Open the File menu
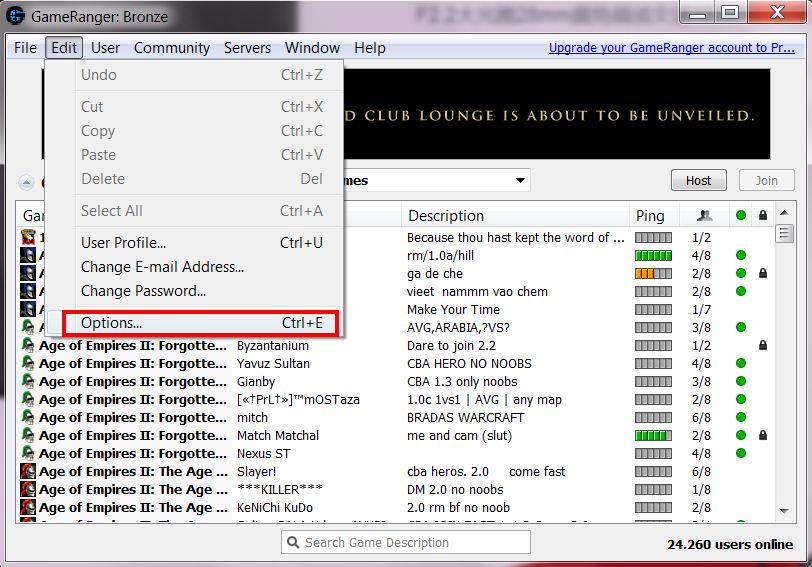This screenshot has width=812, height=567. [x=25, y=48]
